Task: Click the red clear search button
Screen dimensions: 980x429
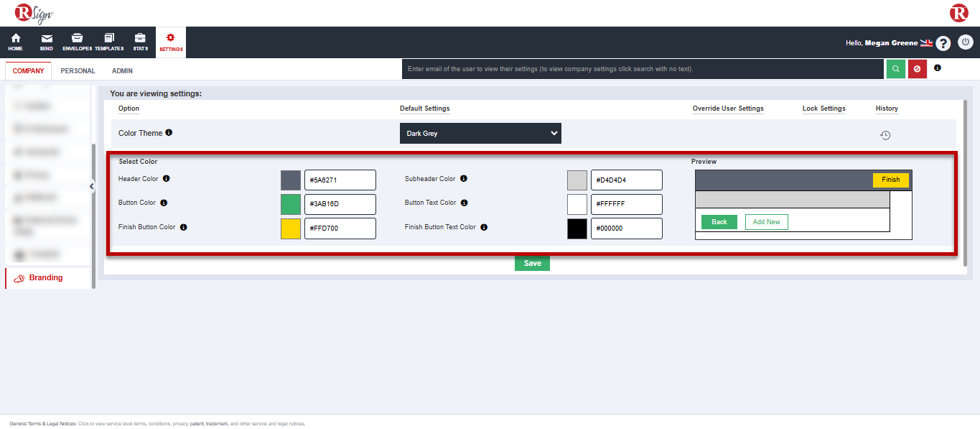Action: pyautogui.click(x=917, y=69)
